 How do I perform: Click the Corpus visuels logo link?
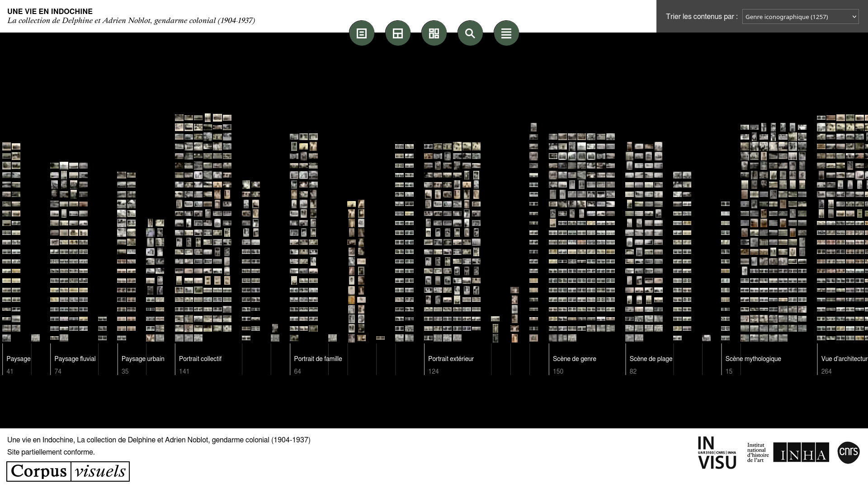68,471
